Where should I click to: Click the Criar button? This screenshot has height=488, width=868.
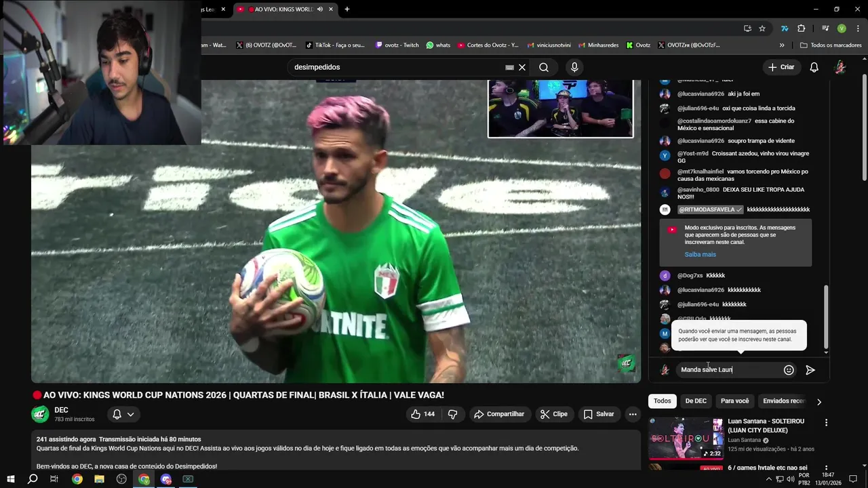pos(781,67)
